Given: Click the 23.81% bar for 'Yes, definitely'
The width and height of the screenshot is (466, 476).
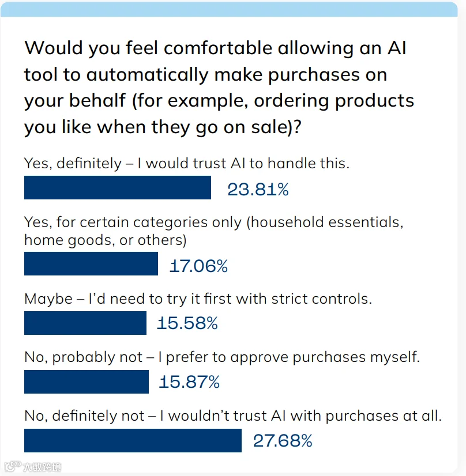Looking at the screenshot, I should point(118,188).
